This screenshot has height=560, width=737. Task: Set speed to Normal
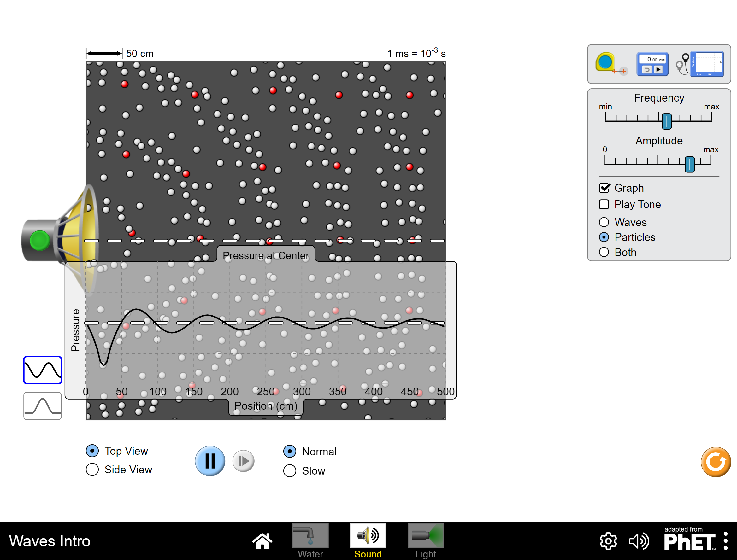tap(290, 451)
